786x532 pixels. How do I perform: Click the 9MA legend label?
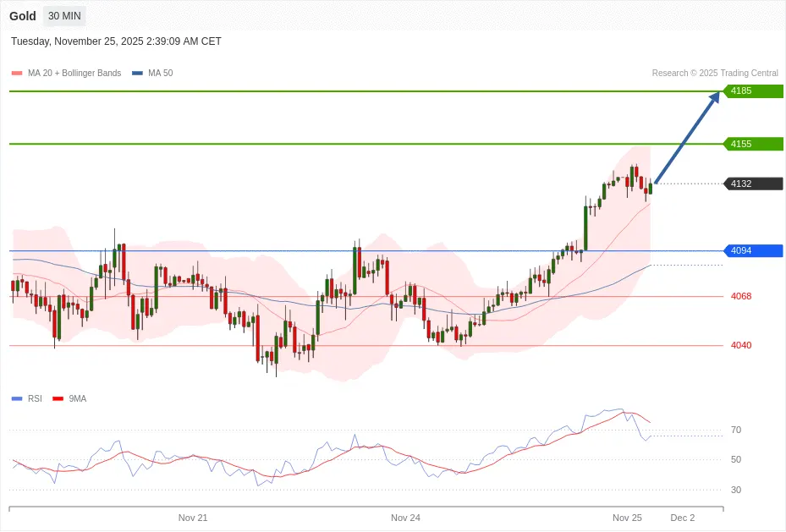coord(78,398)
